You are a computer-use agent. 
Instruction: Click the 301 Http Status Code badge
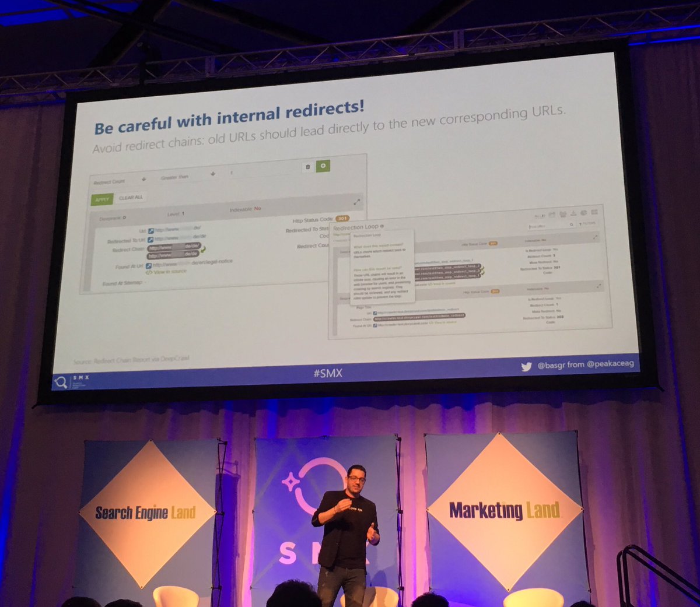pos(342,217)
